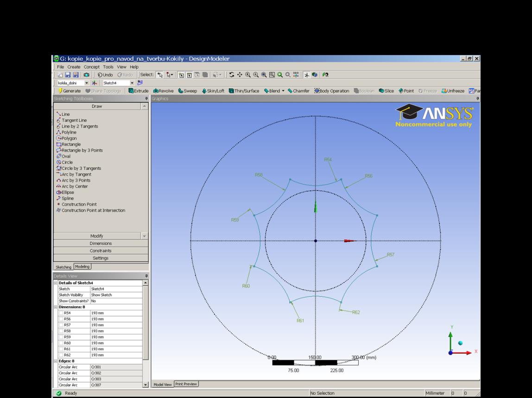Collapse the Details of Sketch4 section
The height and width of the screenshot is (398, 532).
[56, 283]
